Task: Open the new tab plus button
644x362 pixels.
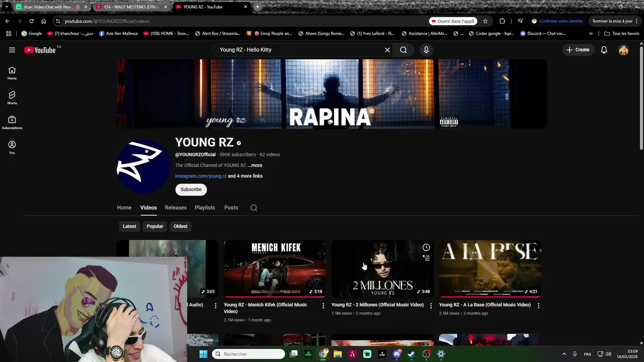Action: tap(257, 7)
